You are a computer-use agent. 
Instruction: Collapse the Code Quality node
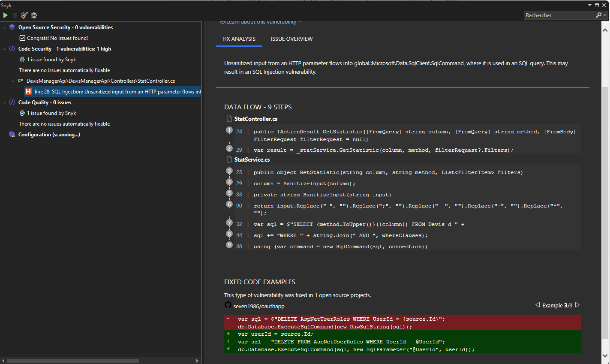point(5,102)
